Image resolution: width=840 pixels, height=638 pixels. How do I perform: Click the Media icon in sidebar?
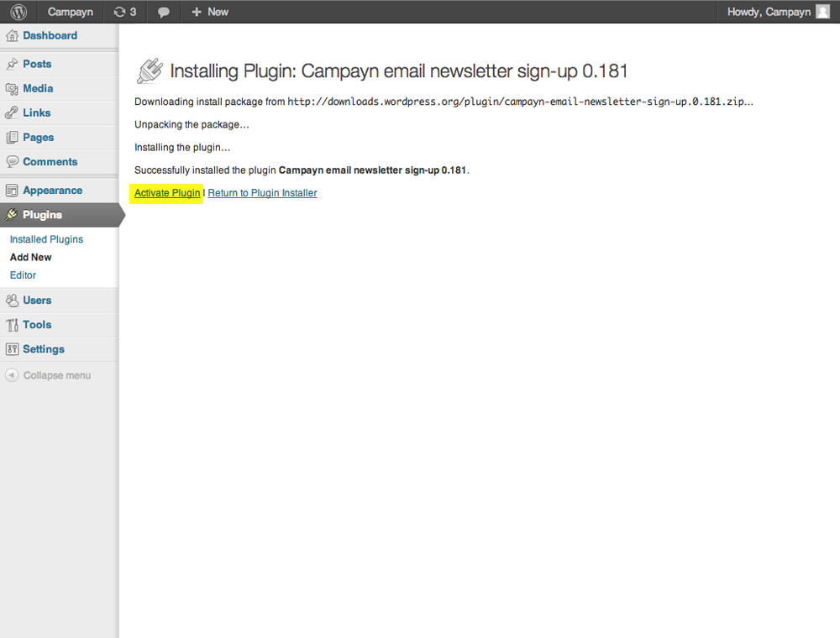pos(12,89)
